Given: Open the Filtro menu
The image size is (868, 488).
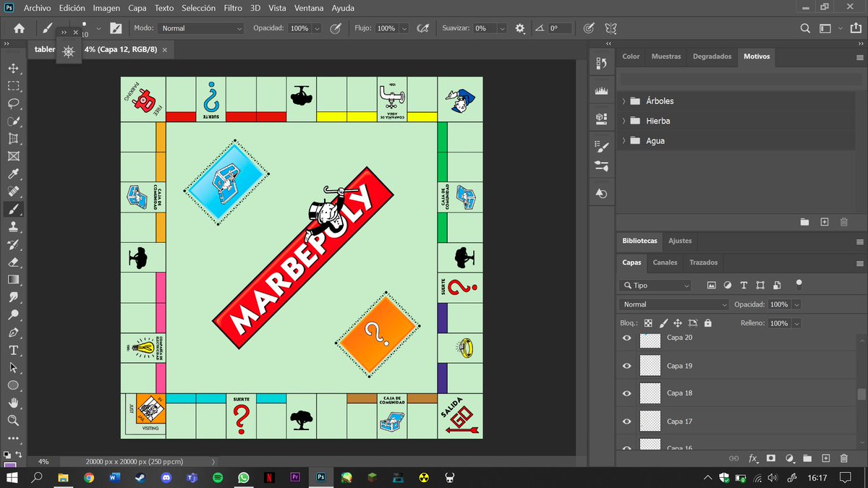Looking at the screenshot, I should point(233,8).
